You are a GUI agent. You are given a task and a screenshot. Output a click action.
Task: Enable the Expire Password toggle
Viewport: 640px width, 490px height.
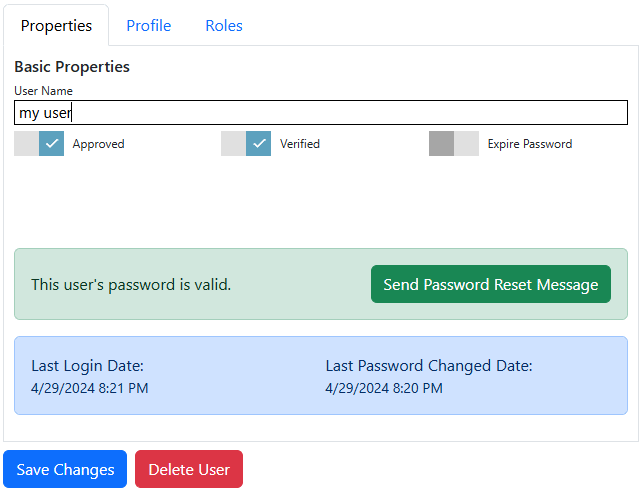click(454, 144)
